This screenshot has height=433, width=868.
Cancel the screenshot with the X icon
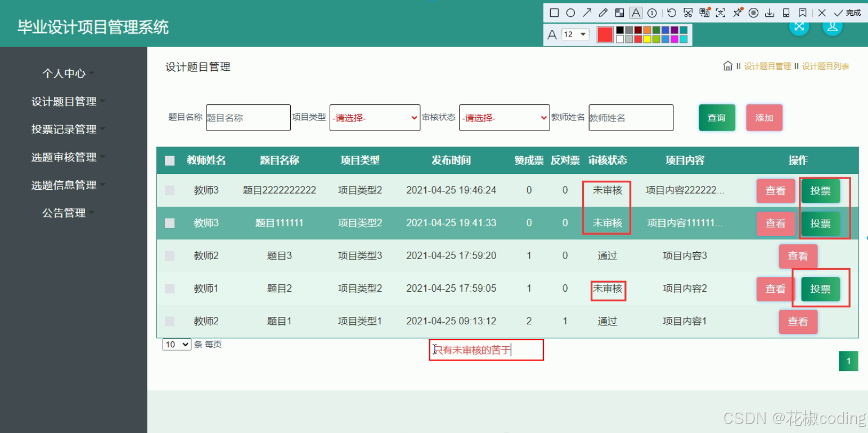822,13
